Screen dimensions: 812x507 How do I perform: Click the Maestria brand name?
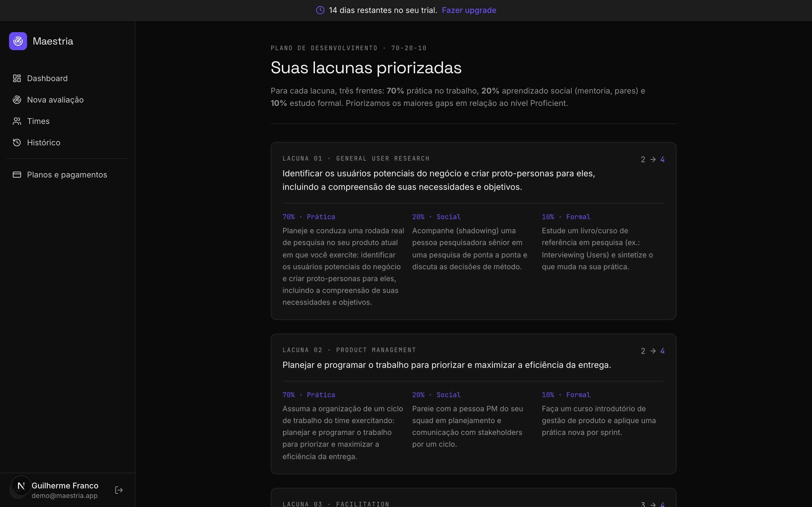[53, 41]
